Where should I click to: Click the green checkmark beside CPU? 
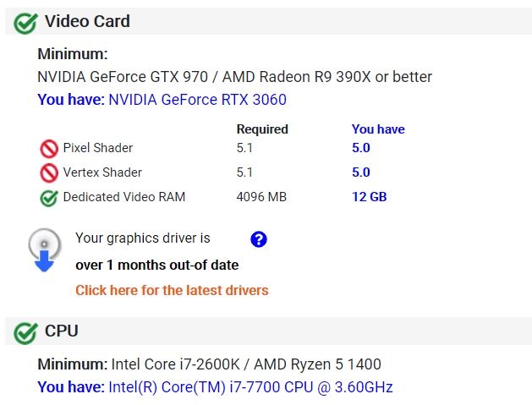[x=25, y=332]
